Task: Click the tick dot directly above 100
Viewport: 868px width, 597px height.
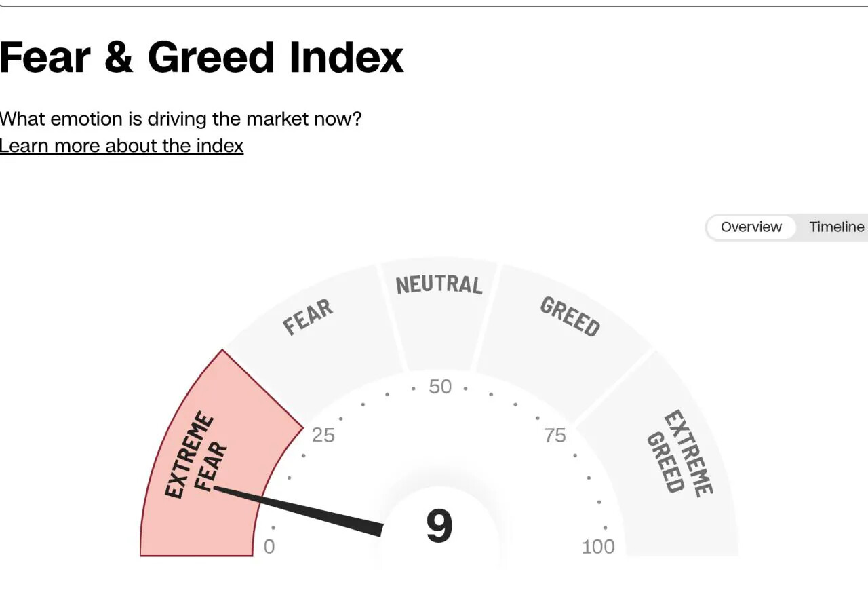Action: 605,528
